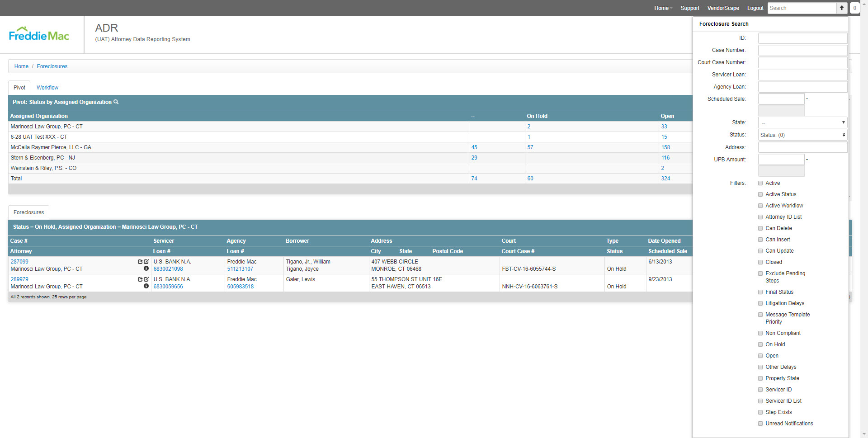
Task: Toggle the Unread Notifications checkbox
Action: [760, 424]
